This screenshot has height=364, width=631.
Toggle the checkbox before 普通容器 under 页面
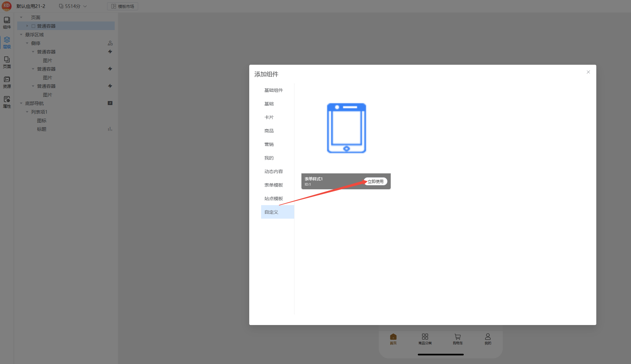point(33,26)
